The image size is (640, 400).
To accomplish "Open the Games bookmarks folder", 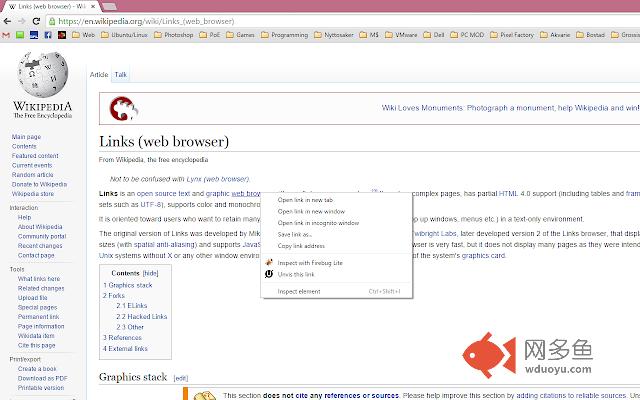I will click(x=240, y=35).
